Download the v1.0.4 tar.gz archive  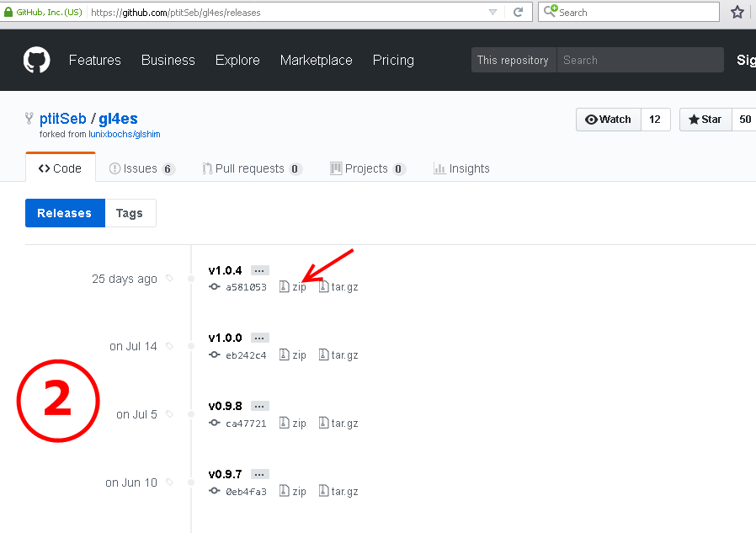pyautogui.click(x=344, y=287)
